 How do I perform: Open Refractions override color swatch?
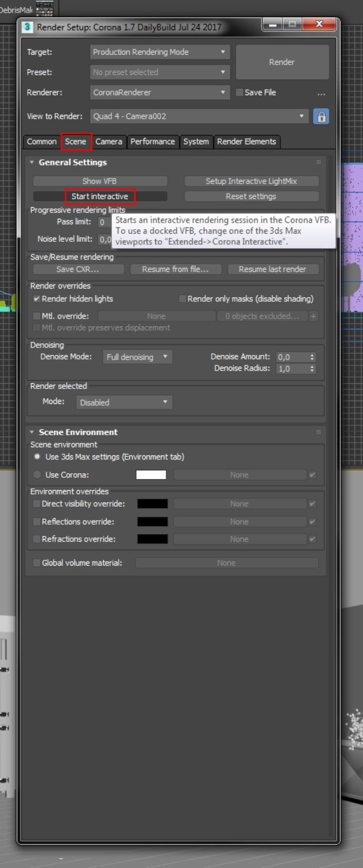tap(152, 539)
